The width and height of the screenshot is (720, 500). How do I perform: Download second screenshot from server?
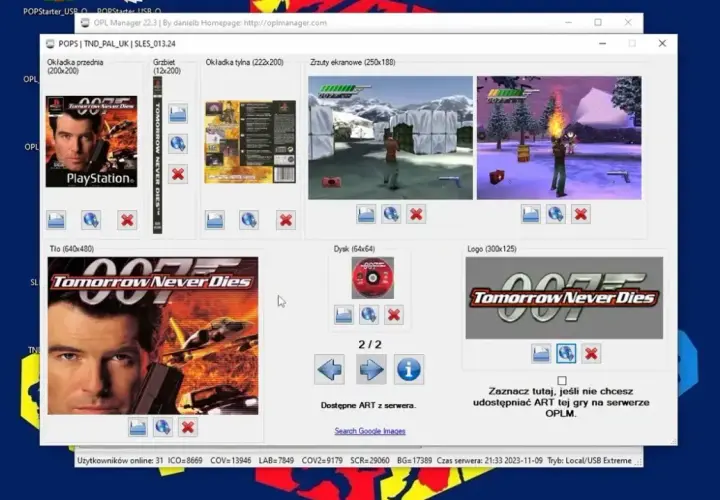click(x=556, y=214)
